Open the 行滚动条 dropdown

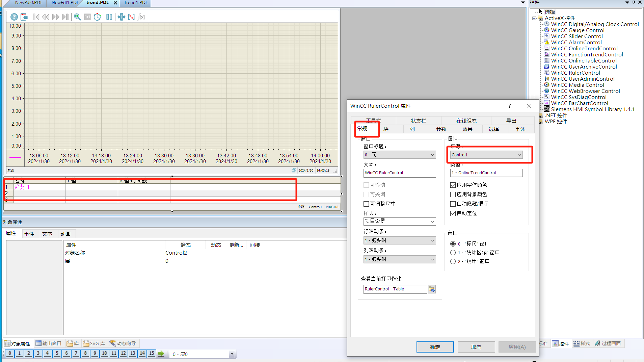(400, 240)
